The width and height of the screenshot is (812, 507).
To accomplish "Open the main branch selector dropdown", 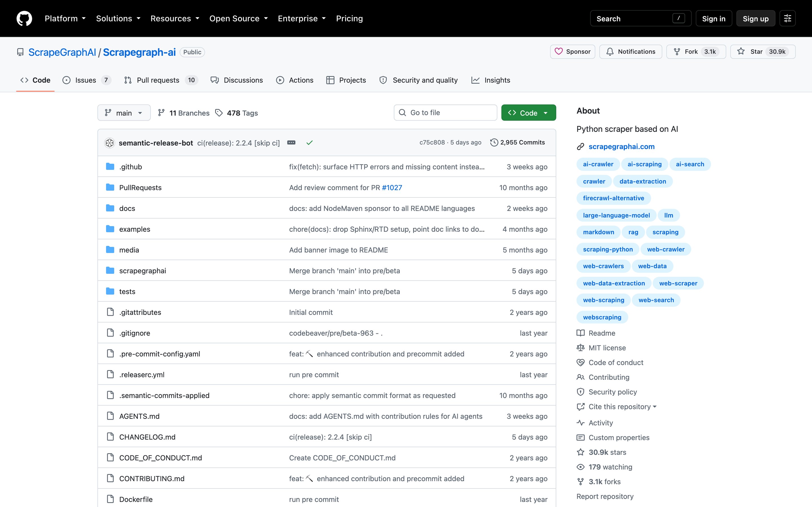I will point(124,113).
